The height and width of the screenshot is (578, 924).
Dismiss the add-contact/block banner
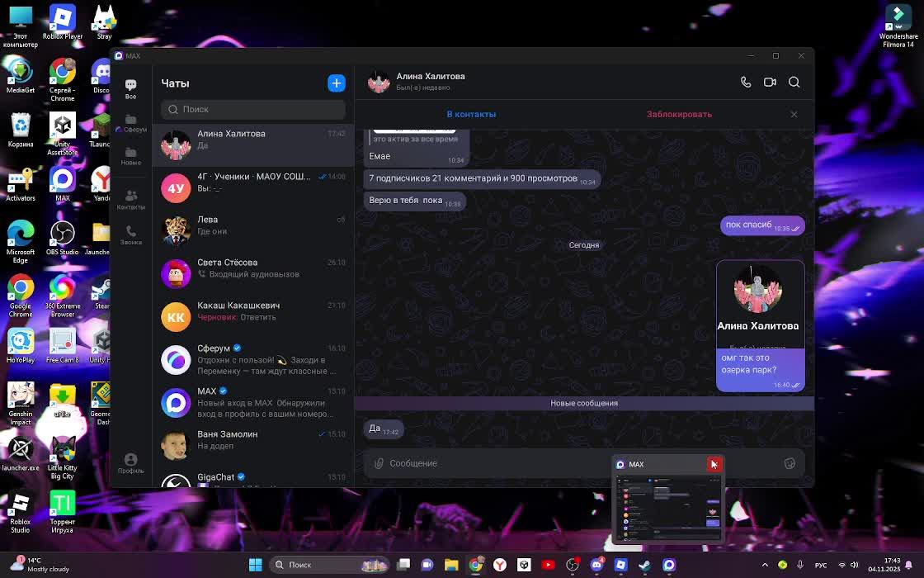coord(794,115)
